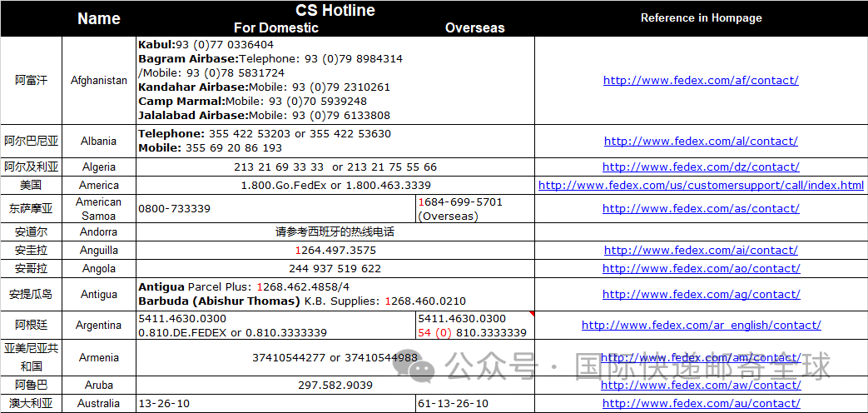Select the 安提瓜岛 cell
This screenshot has width=868, height=413.
31,295
